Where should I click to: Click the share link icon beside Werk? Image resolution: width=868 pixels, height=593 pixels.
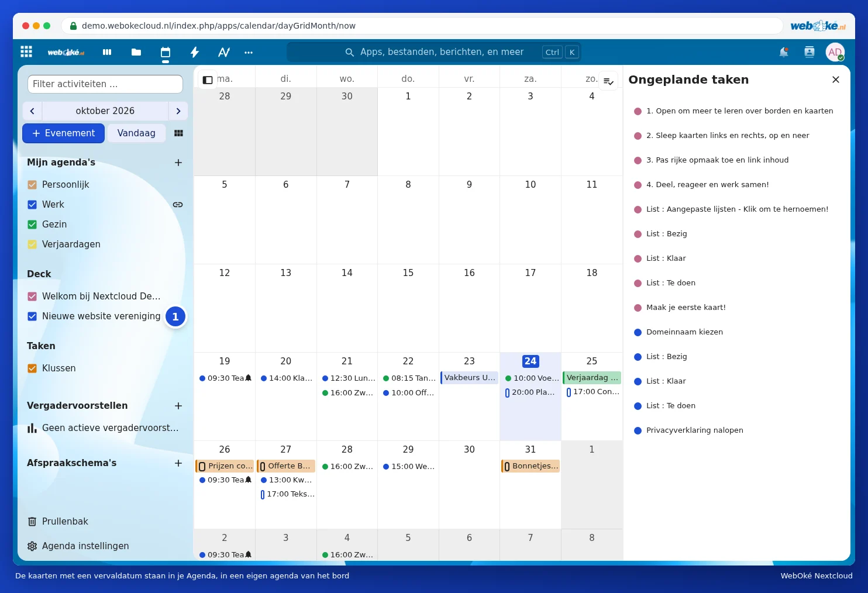pyautogui.click(x=178, y=205)
